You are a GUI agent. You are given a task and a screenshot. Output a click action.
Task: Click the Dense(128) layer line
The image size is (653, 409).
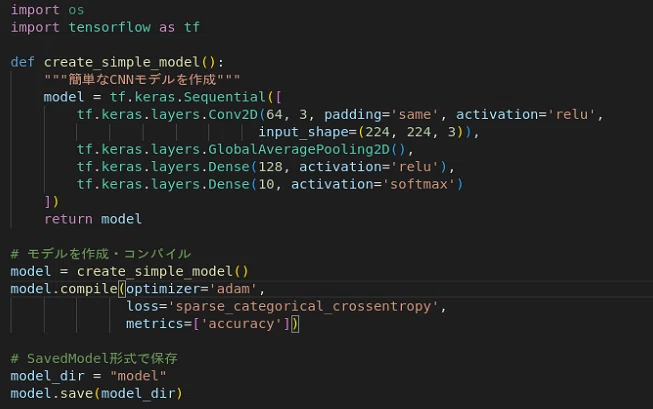click(x=265, y=167)
